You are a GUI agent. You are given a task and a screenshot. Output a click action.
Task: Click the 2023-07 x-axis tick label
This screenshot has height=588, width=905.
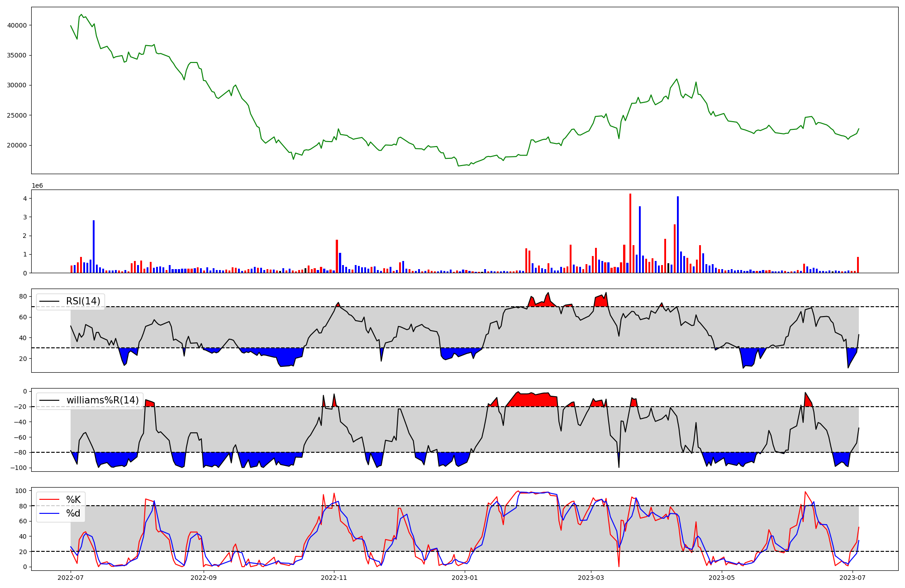point(853,578)
